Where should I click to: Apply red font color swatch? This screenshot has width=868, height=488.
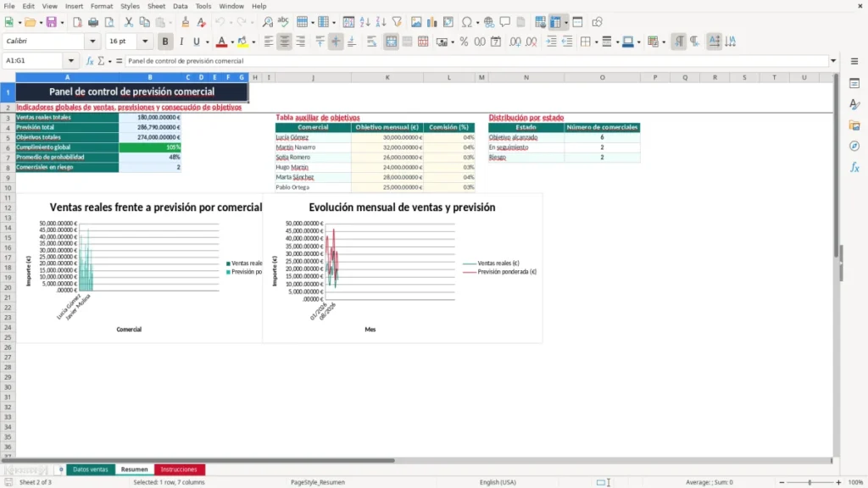point(221,42)
